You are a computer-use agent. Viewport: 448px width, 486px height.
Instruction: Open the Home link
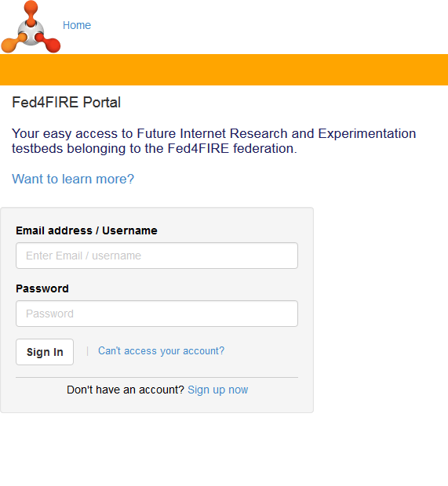tap(77, 25)
